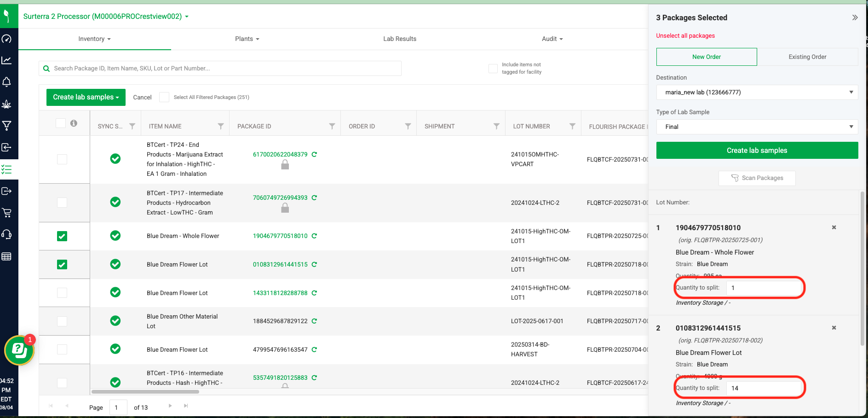Viewport: 868px width, 418px height.
Task: Click the funnel icon in sidebar
Action: [6, 126]
